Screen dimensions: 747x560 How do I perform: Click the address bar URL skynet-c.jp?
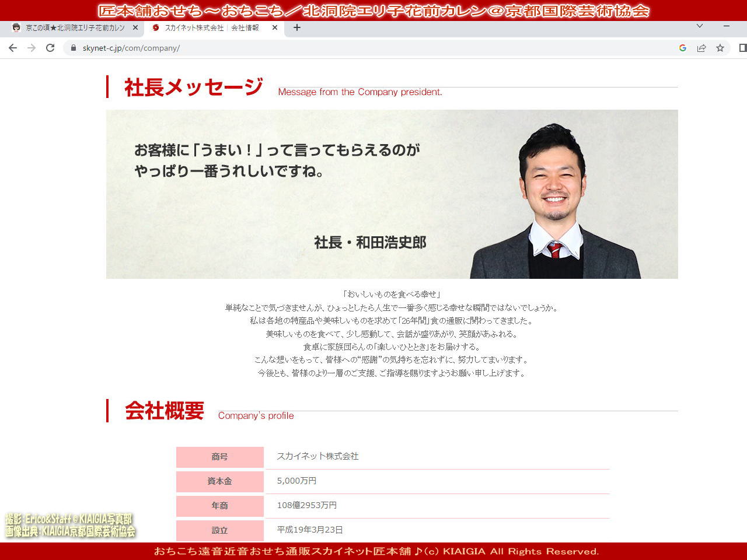click(x=131, y=48)
